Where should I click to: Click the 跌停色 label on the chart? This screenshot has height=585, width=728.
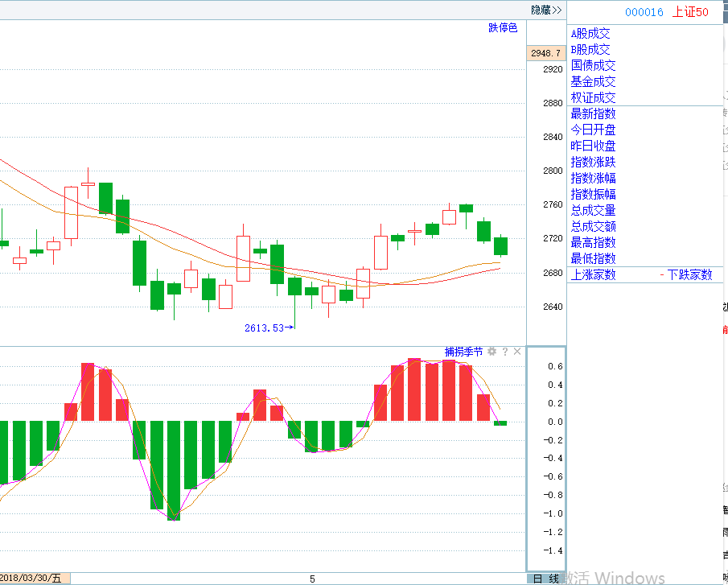[503, 28]
